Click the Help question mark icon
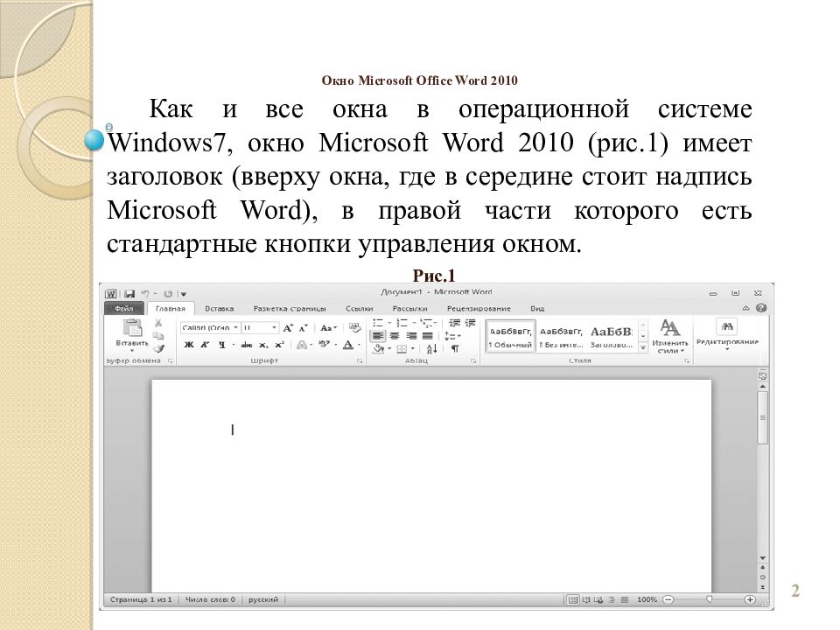This screenshot has width=840, height=630. (x=760, y=308)
